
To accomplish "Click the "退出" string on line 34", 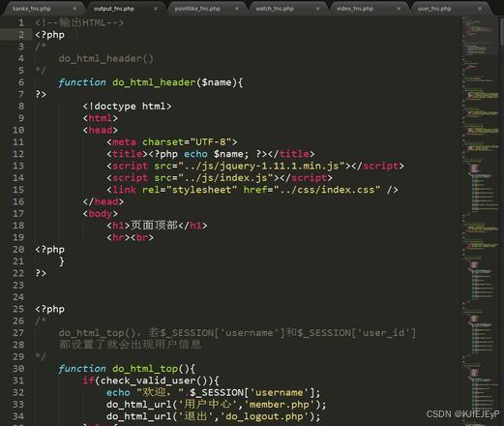I will tap(195, 416).
